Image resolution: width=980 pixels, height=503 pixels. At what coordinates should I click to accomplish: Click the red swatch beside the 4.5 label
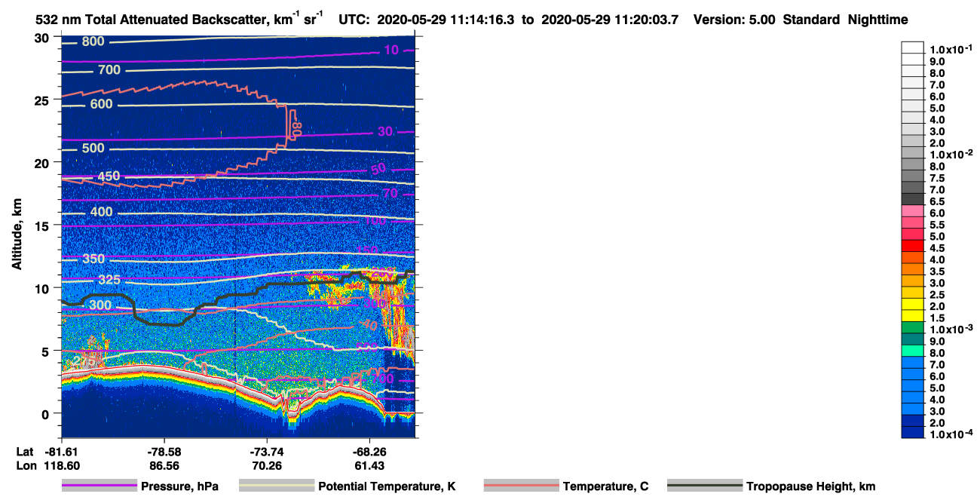coord(914,245)
